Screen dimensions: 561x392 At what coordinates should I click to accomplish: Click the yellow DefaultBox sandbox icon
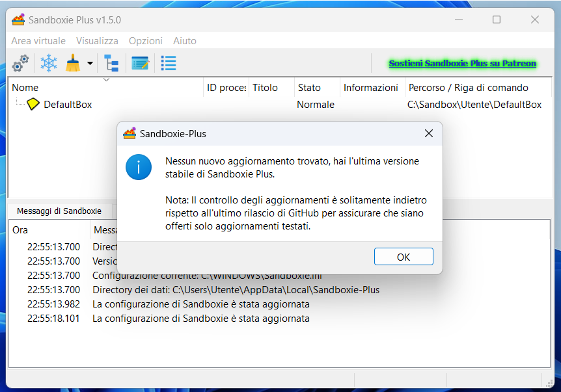(33, 104)
